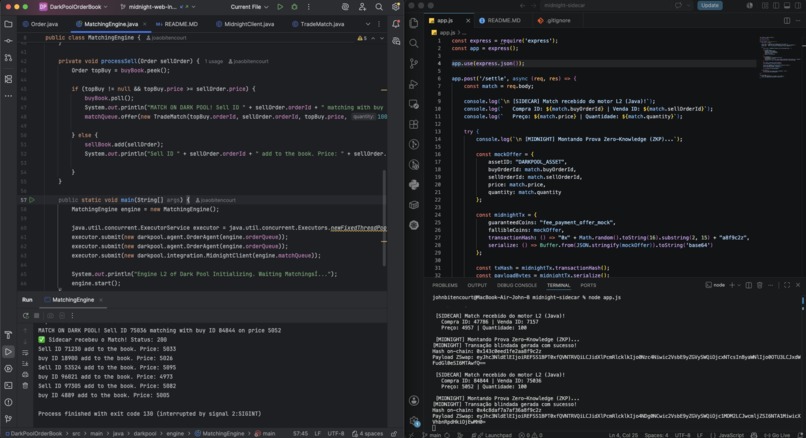Viewport: 806px width, 438px height.
Task: Run the current file in IntelliJ
Action: pos(280,7)
